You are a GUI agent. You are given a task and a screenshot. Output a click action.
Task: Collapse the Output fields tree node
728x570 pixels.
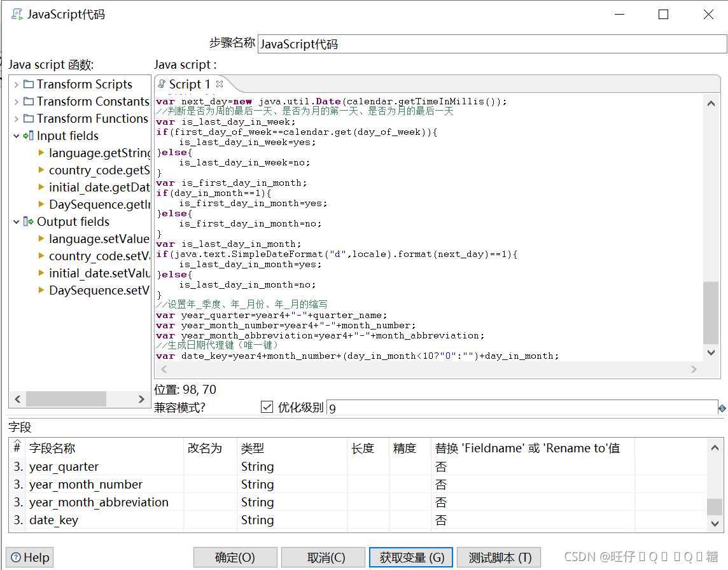tap(17, 222)
